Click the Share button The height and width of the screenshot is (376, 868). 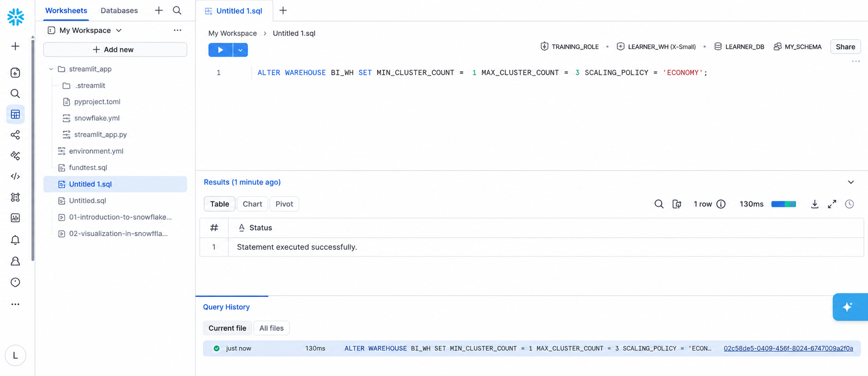coord(845,46)
